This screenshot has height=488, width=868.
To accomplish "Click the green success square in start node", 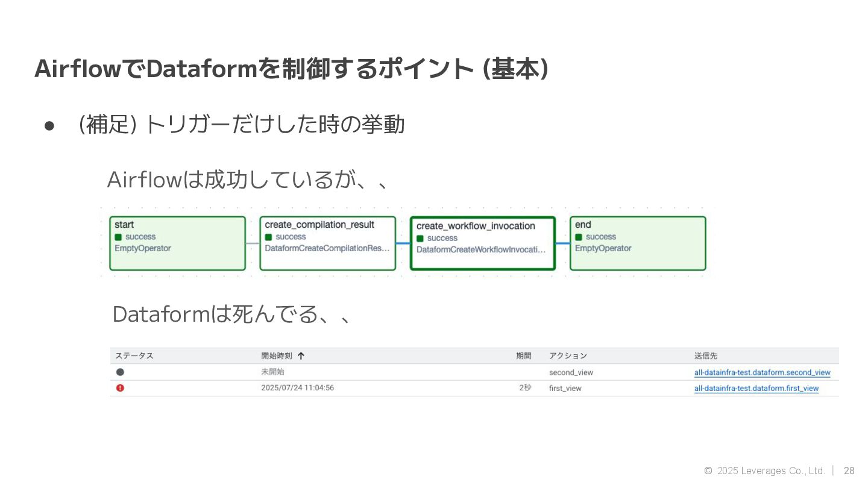I will pyautogui.click(x=118, y=237).
